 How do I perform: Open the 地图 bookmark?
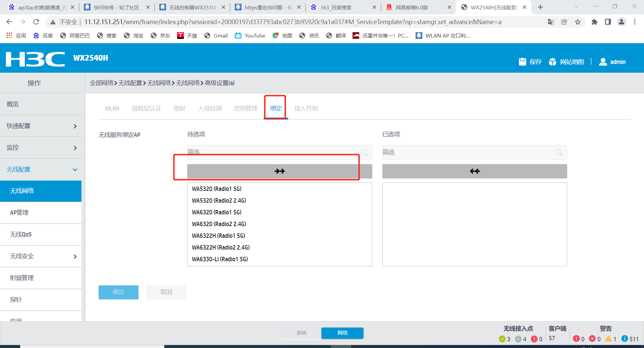point(282,36)
